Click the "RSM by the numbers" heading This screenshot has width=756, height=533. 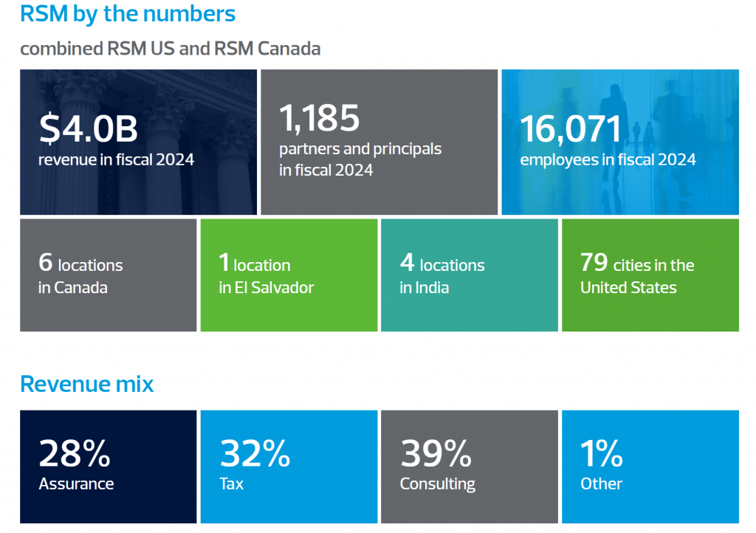coord(128,14)
